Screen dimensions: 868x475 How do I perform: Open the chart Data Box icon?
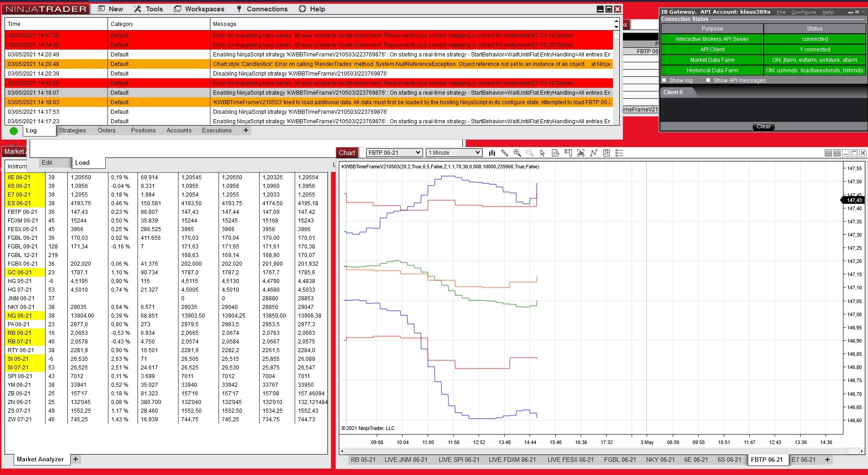pyautogui.click(x=555, y=153)
